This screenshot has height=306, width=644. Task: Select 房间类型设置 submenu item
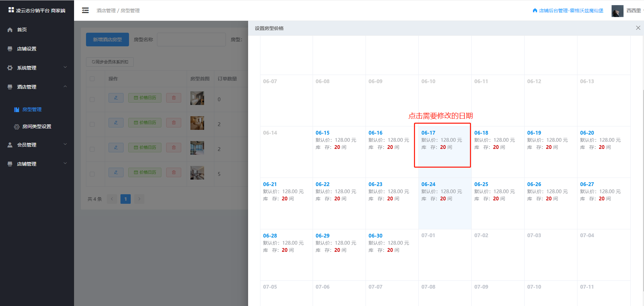37,126
